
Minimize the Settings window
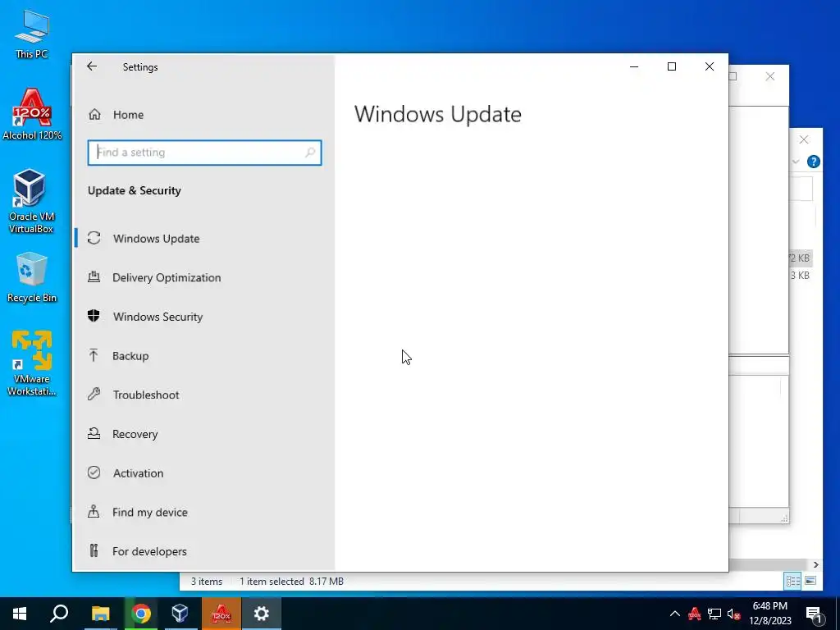(x=634, y=66)
